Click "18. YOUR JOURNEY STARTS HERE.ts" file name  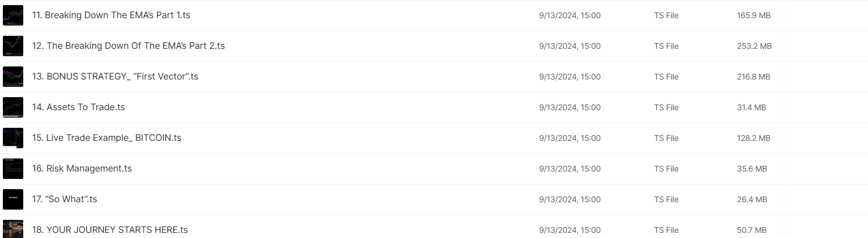click(x=109, y=230)
